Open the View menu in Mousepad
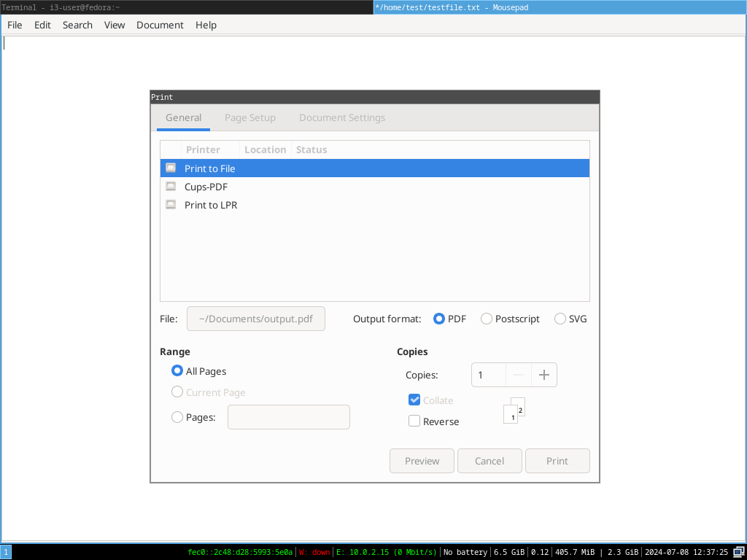Image resolution: width=747 pixels, height=560 pixels. pyautogui.click(x=115, y=25)
